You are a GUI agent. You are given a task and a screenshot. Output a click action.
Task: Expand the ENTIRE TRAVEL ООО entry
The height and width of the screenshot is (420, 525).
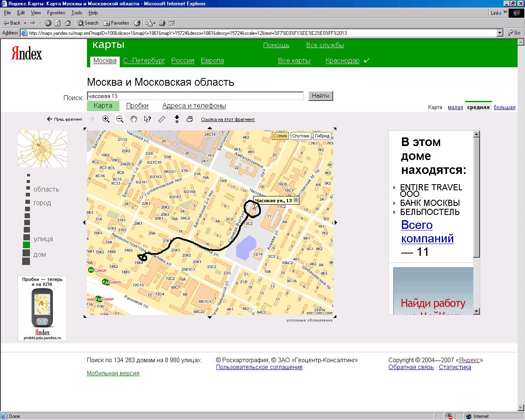click(x=395, y=188)
